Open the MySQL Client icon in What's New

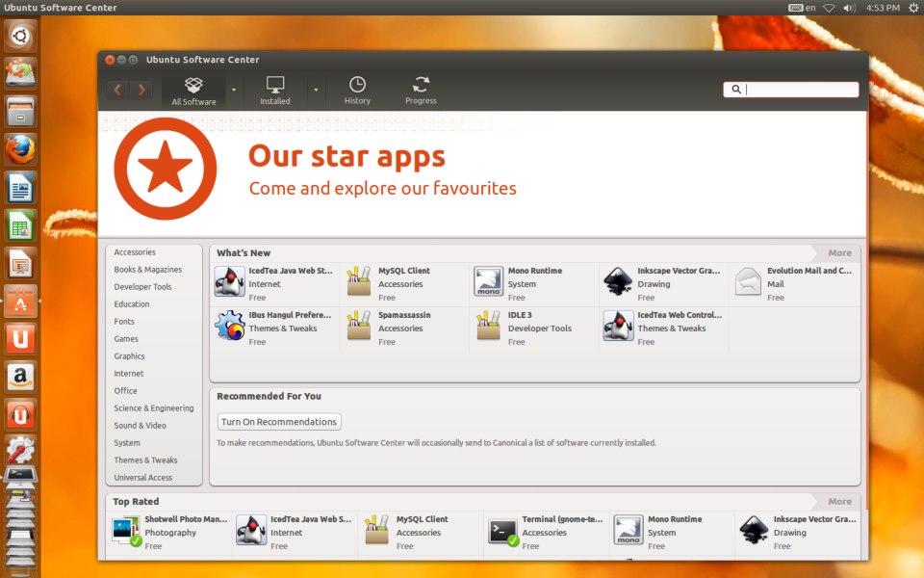click(359, 280)
